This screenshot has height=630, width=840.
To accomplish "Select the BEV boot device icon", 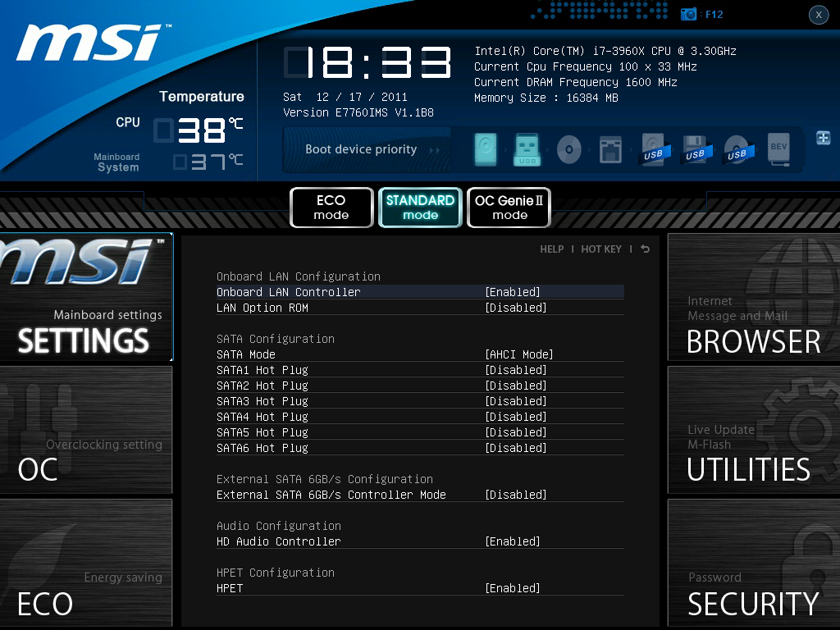I will pyautogui.click(x=778, y=149).
